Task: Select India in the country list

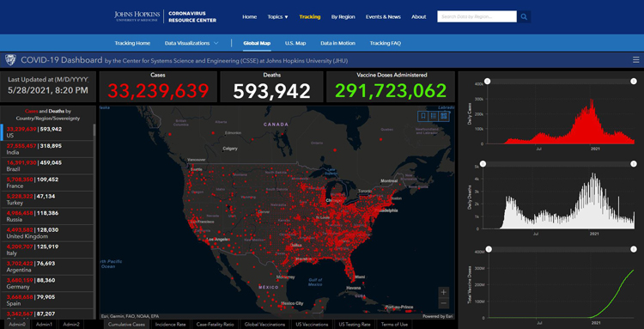Action: [x=47, y=149]
